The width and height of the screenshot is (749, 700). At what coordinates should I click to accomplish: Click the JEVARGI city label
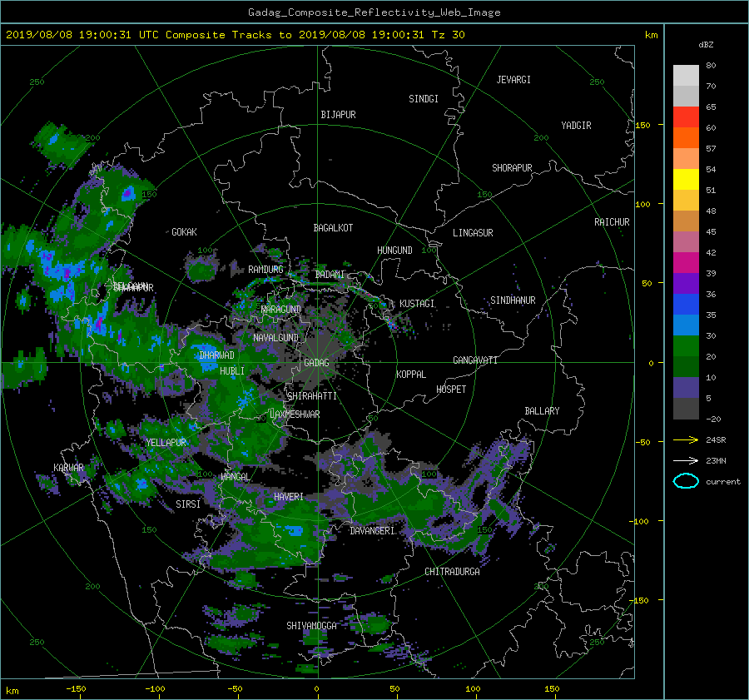pyautogui.click(x=513, y=80)
